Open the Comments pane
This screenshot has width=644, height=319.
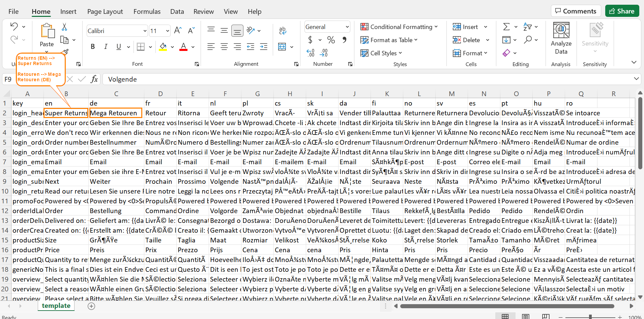576,11
